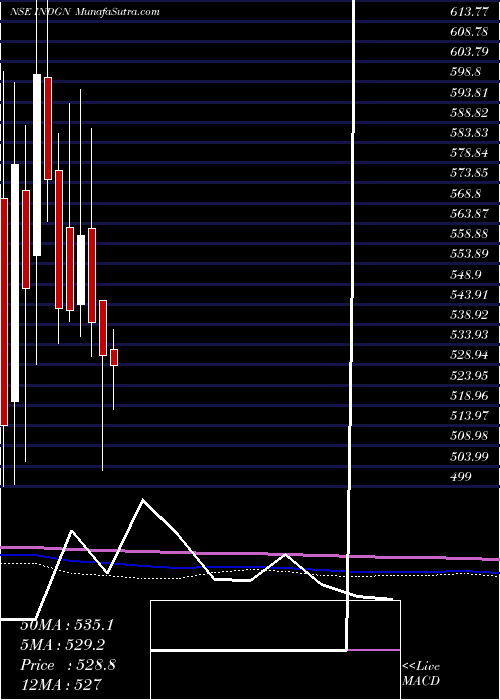Click the 533.93 price axis label
The height and width of the screenshot is (700, 500).
470,336
